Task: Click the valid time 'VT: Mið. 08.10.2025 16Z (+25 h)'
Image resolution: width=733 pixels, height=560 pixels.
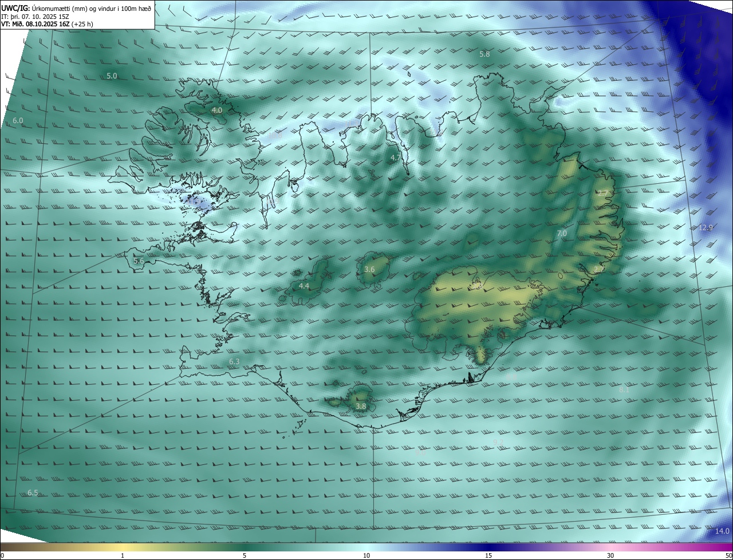Action: 47,24
